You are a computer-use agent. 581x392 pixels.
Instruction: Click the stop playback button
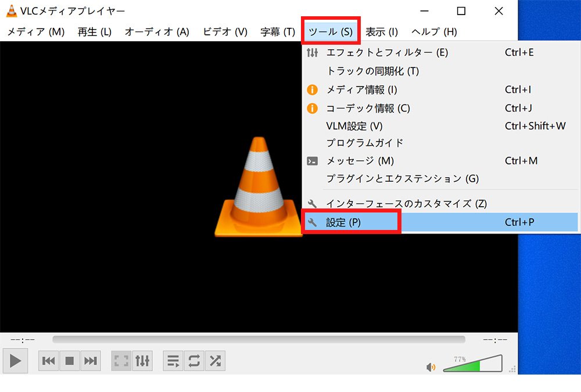click(x=69, y=361)
